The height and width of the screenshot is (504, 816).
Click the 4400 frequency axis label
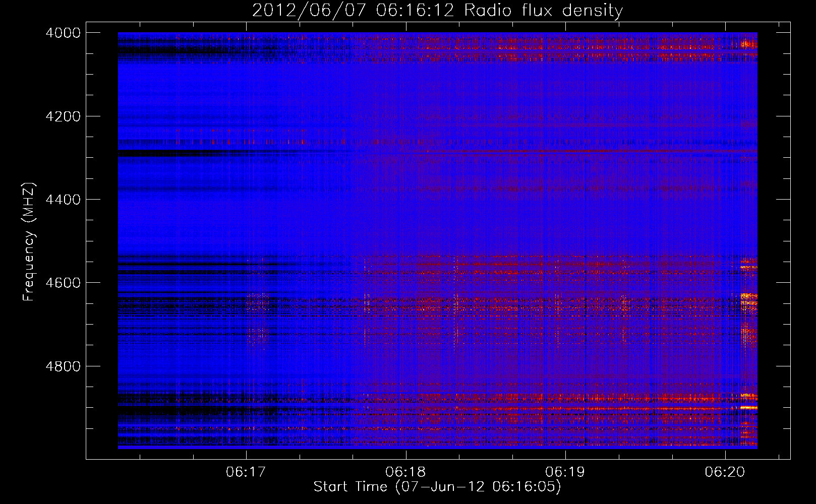point(63,200)
